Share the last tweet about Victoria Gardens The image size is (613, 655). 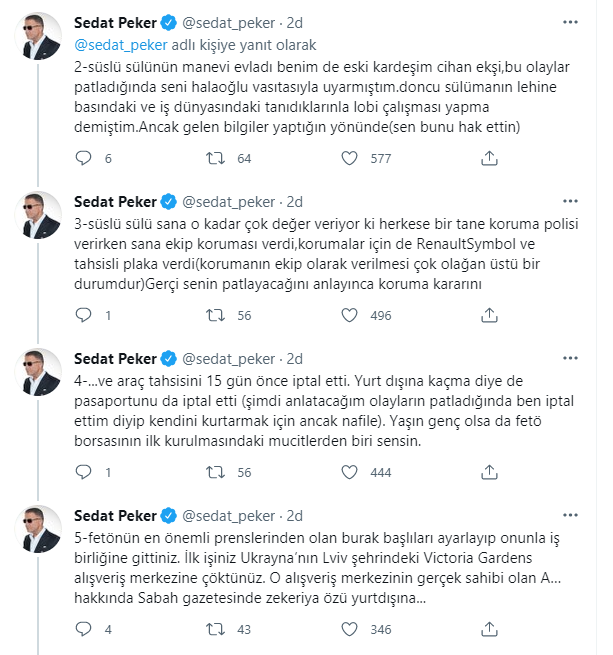tap(489, 630)
